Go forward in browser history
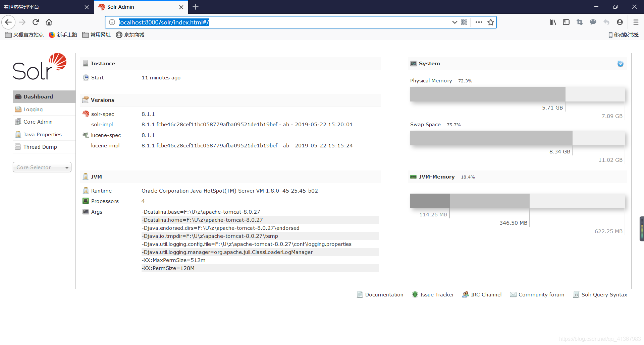The height and width of the screenshot is (345, 644). [22, 22]
